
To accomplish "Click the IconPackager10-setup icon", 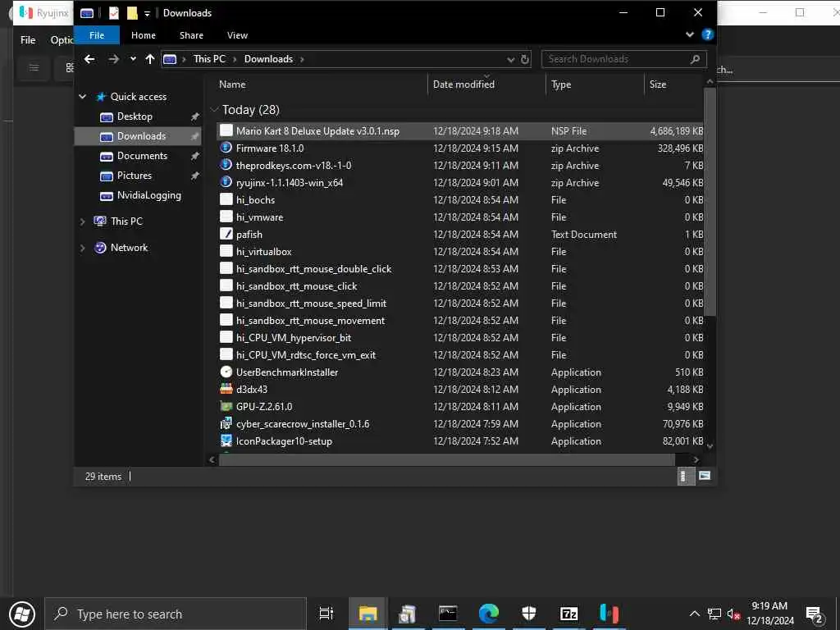I will [x=226, y=441].
